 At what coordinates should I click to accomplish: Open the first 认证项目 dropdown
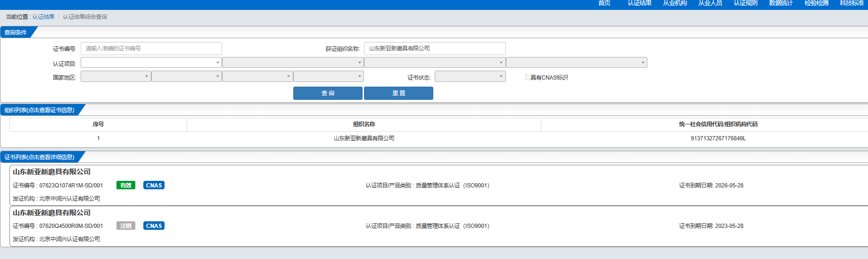(151, 63)
